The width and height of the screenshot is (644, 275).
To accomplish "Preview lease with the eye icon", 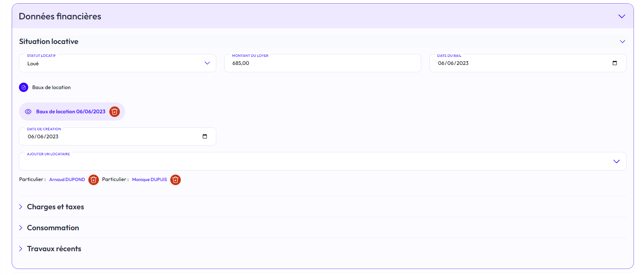I will pyautogui.click(x=28, y=112).
